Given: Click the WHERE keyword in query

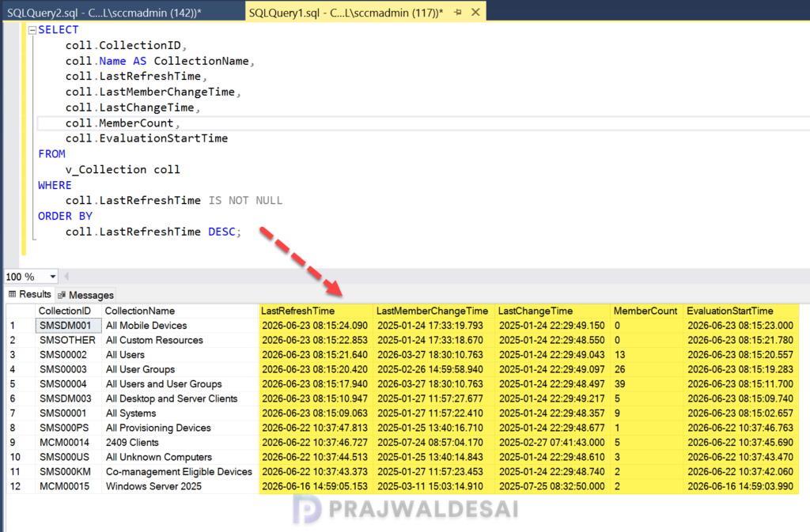Looking at the screenshot, I should 55,185.
